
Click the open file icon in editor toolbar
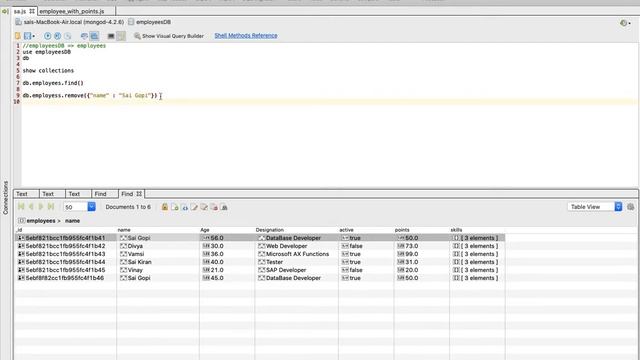point(18,36)
